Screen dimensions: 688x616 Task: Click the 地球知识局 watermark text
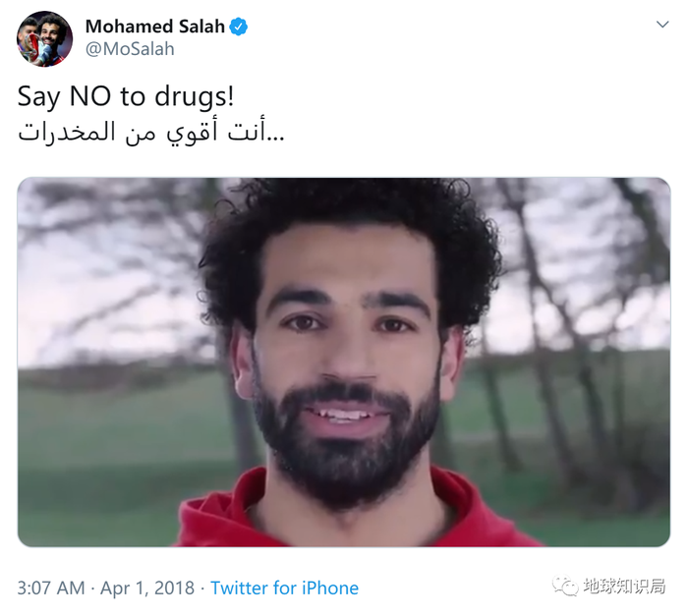point(624,587)
